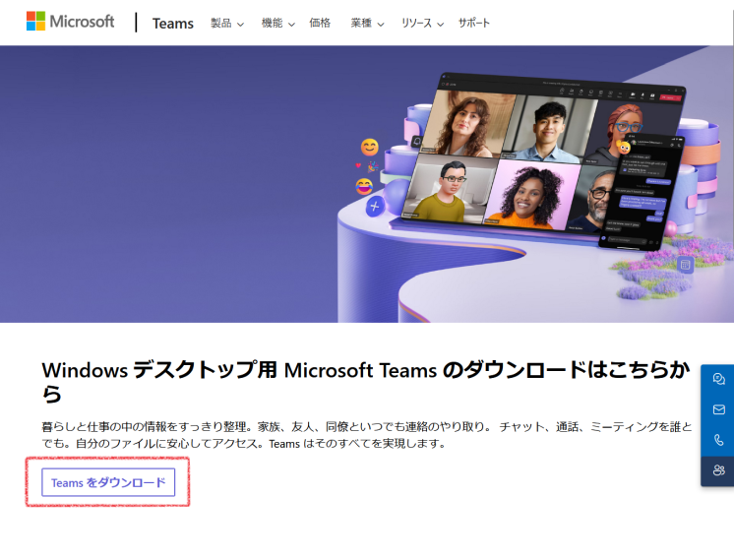Click the paragraph starting 暮らしと仕事の中の情報
Screen dimensions: 734x560
coord(366,435)
